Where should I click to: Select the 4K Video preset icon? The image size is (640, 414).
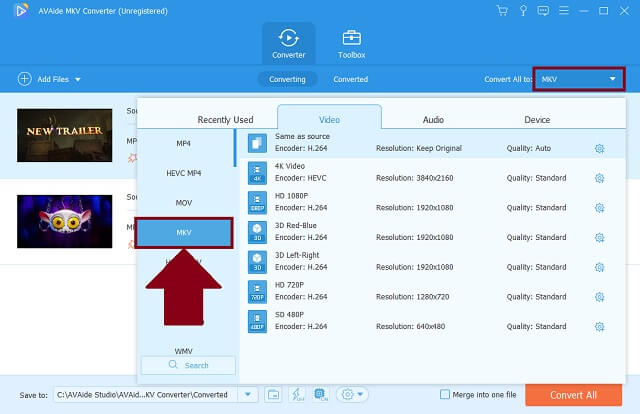coord(257,173)
